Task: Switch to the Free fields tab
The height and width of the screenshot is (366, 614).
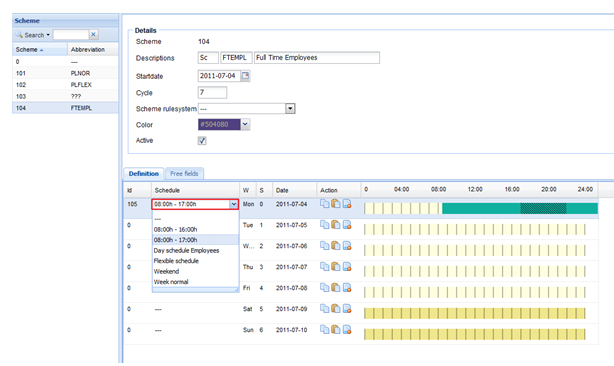Action: pyautogui.click(x=184, y=173)
